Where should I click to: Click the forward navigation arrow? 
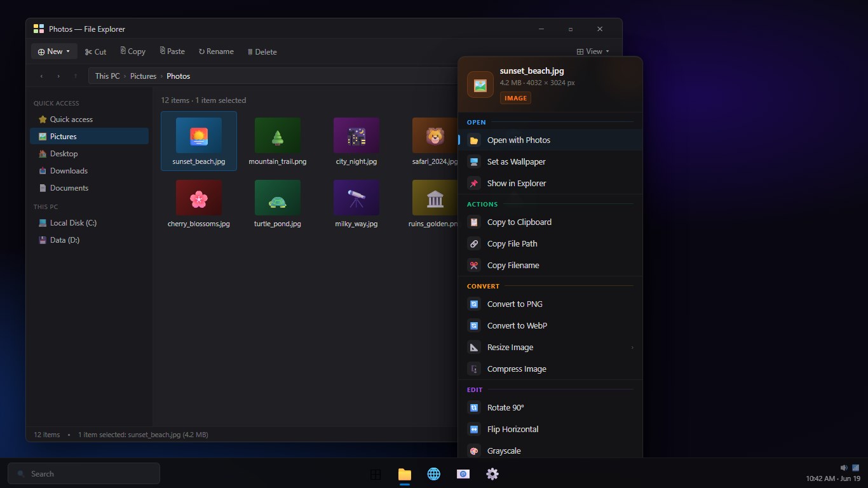pyautogui.click(x=58, y=76)
